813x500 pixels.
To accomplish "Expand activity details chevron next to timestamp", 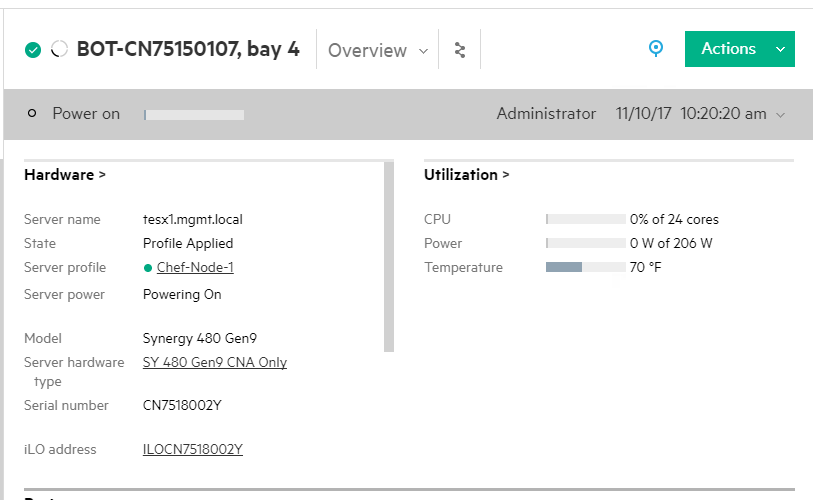I will point(780,115).
